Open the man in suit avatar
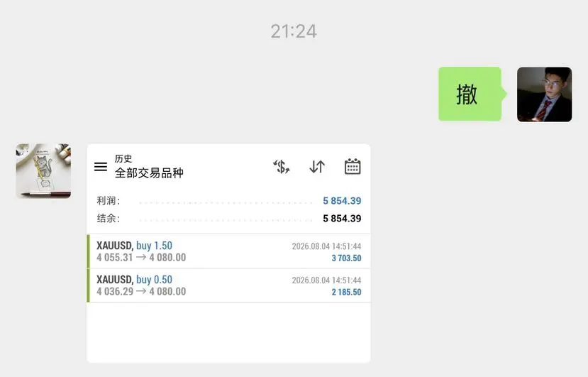This screenshot has width=588, height=377. coord(545,94)
